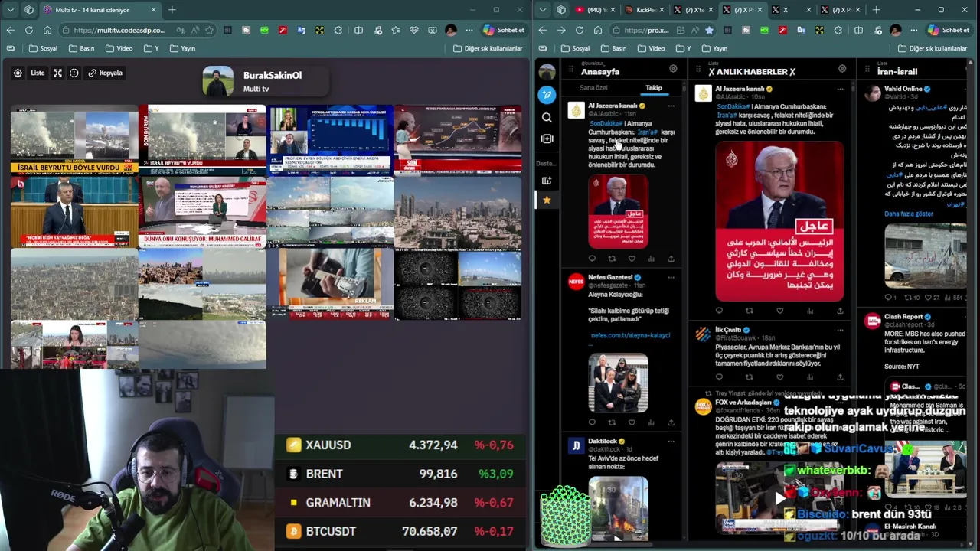Open more menu on Nefes Gazetesi post
The width and height of the screenshot is (980, 551).
[x=671, y=277]
